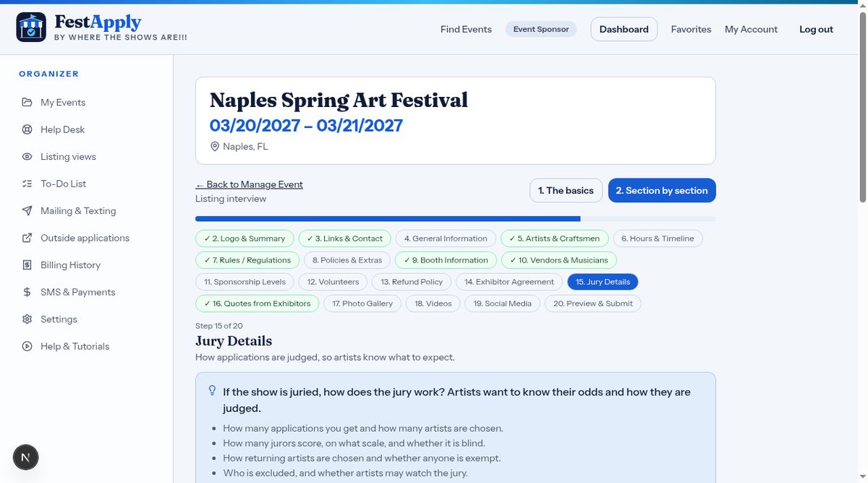Click the Settings gear icon
The width and height of the screenshot is (868, 483).
tap(27, 319)
